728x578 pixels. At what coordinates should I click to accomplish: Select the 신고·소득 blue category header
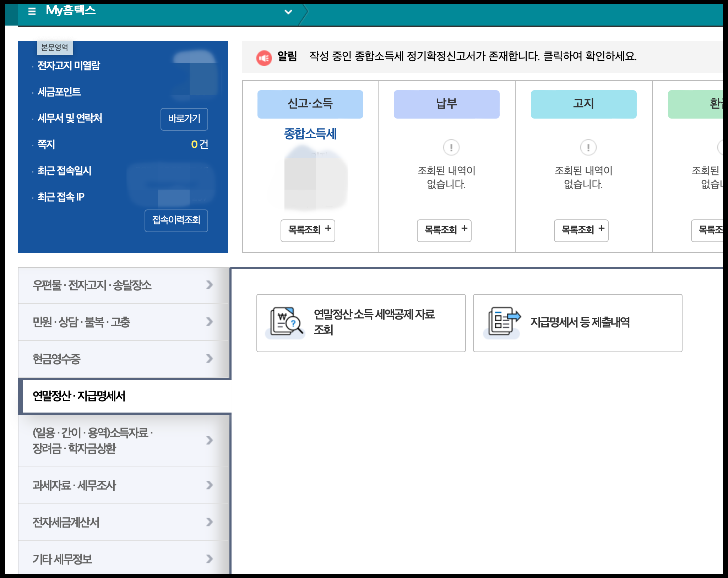click(x=310, y=104)
